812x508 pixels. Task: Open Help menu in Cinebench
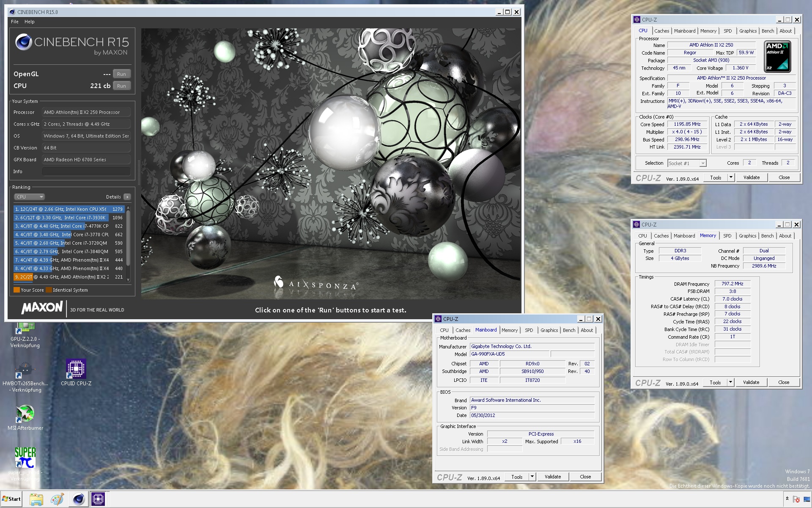[30, 22]
